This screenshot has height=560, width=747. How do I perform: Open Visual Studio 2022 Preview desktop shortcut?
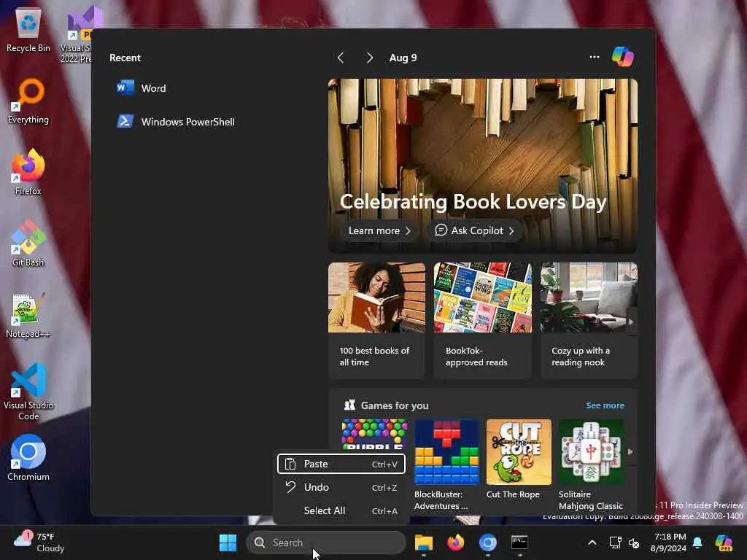pyautogui.click(x=79, y=34)
